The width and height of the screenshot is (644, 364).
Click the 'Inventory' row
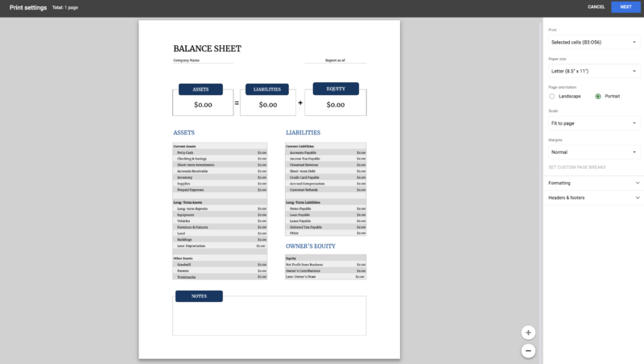[x=220, y=177]
